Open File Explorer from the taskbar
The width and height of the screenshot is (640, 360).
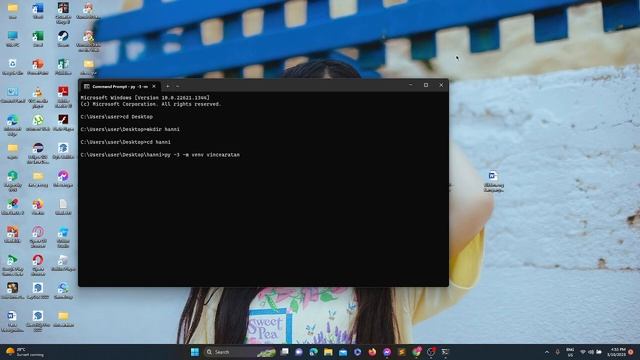[328, 352]
